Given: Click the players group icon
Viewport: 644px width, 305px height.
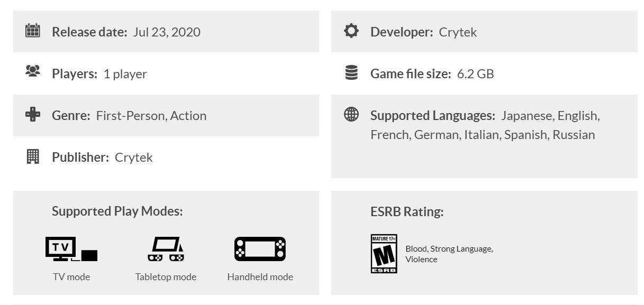Looking at the screenshot, I should (33, 71).
